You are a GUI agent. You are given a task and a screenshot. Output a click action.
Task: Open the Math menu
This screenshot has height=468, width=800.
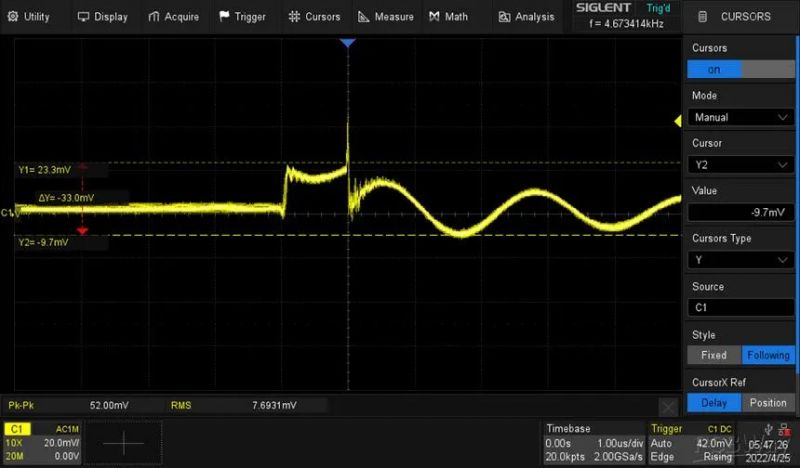(x=448, y=16)
